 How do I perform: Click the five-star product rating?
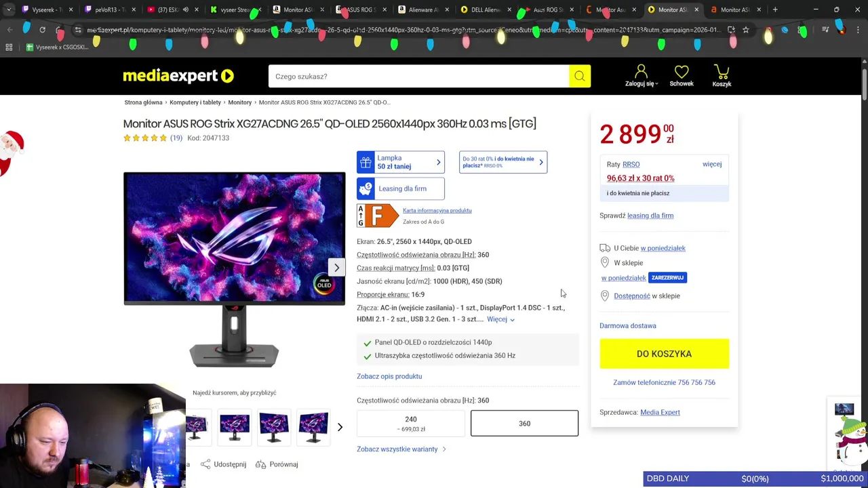[144, 138]
